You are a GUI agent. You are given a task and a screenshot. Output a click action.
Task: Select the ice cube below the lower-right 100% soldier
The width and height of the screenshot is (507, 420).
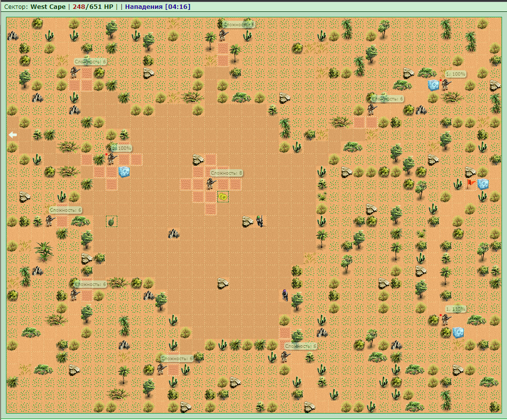pyautogui.click(x=458, y=332)
